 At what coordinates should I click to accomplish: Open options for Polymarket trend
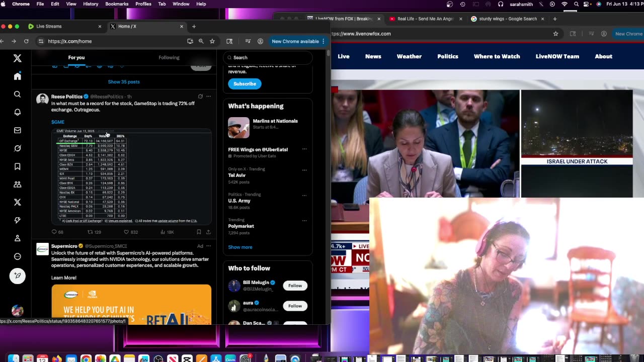[x=304, y=221]
